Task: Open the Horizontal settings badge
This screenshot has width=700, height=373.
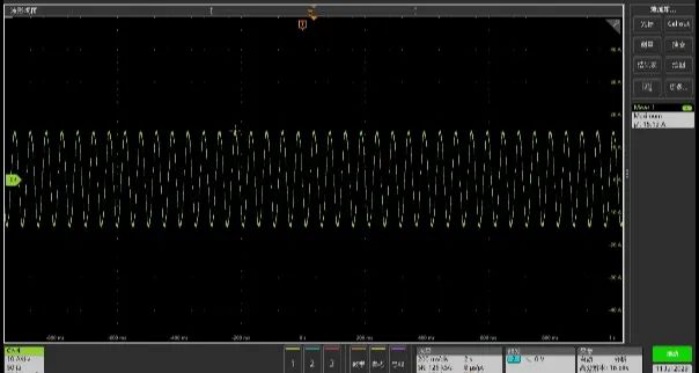Action: coord(459,360)
